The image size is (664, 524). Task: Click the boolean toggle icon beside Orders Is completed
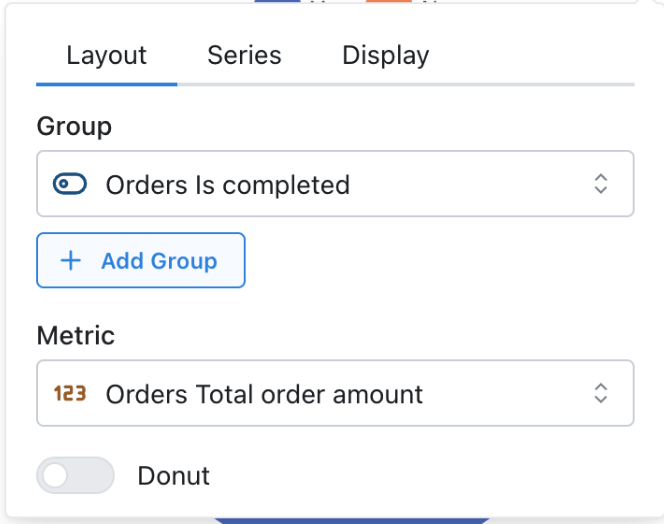70,184
